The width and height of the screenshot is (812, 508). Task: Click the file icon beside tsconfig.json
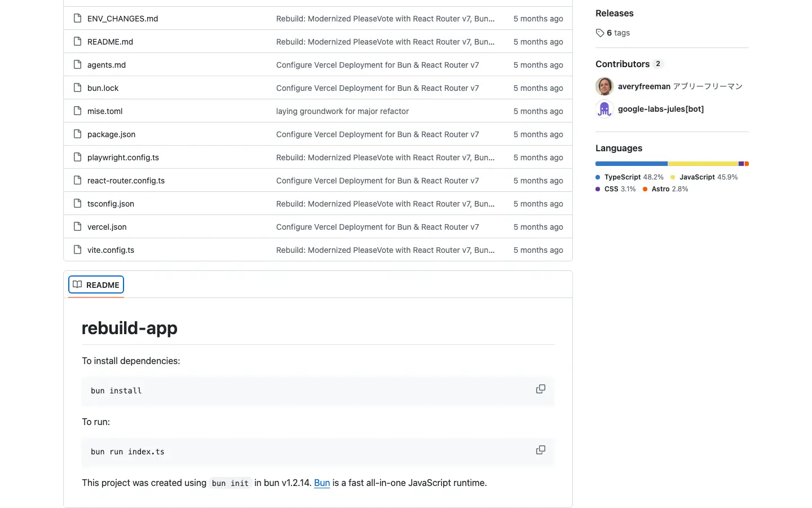click(x=78, y=204)
